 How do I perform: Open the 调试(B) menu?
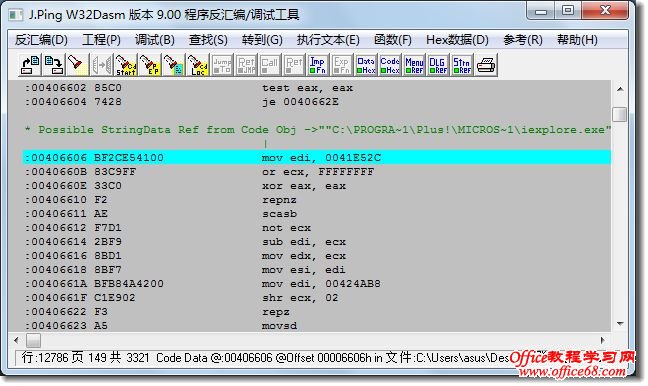point(155,40)
